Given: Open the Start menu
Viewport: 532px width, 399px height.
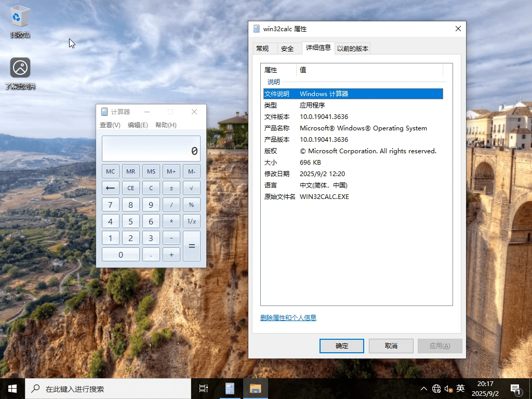Looking at the screenshot, I should click(x=12, y=388).
